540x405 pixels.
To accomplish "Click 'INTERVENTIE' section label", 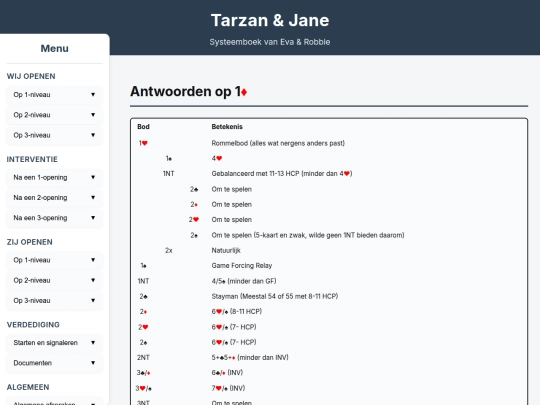I will coord(32,159).
